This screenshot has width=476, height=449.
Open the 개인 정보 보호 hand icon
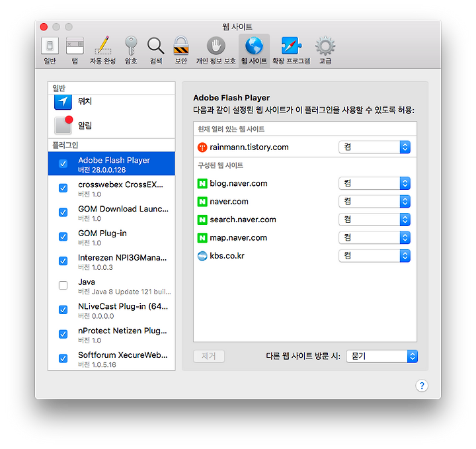click(216, 46)
